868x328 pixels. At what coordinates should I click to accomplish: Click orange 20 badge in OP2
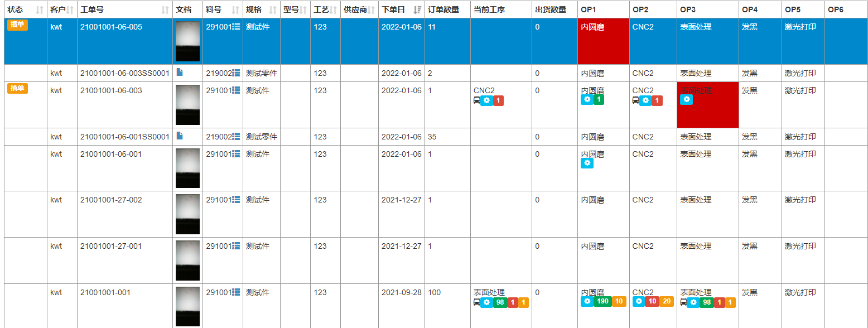click(667, 302)
